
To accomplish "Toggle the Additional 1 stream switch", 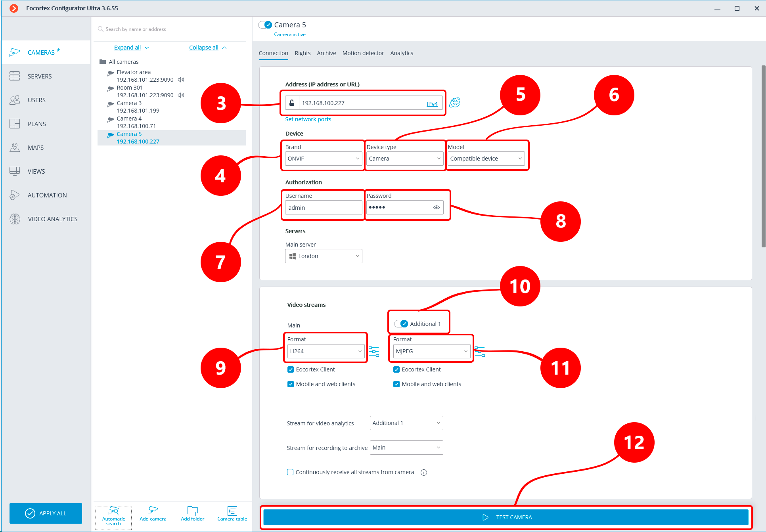I will [x=401, y=324].
